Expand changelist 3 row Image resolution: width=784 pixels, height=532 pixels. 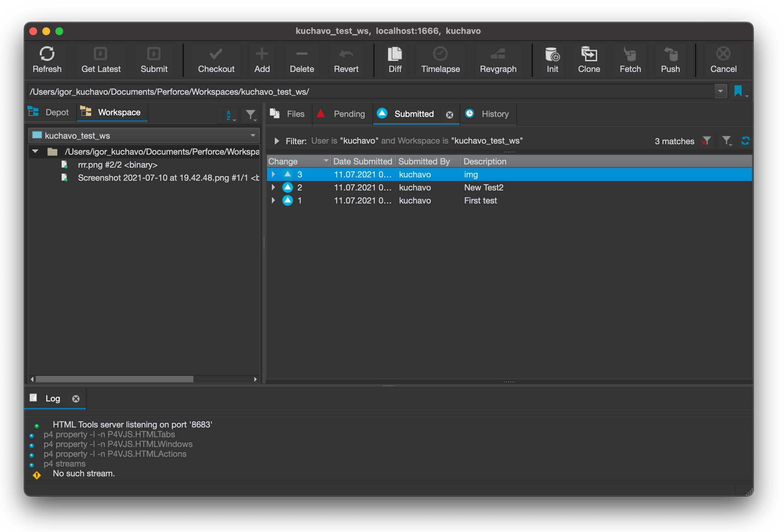[273, 174]
